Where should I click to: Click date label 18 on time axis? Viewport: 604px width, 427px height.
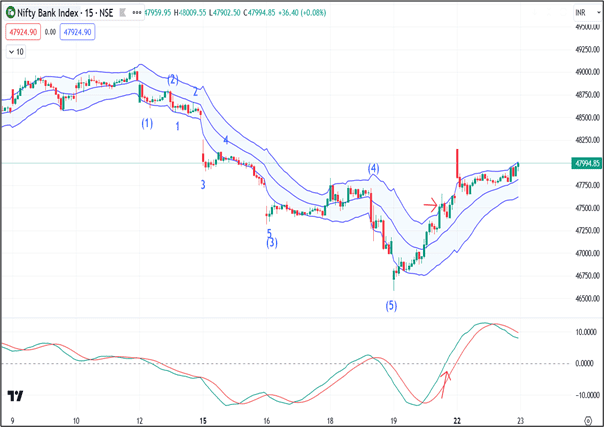pos(330,420)
